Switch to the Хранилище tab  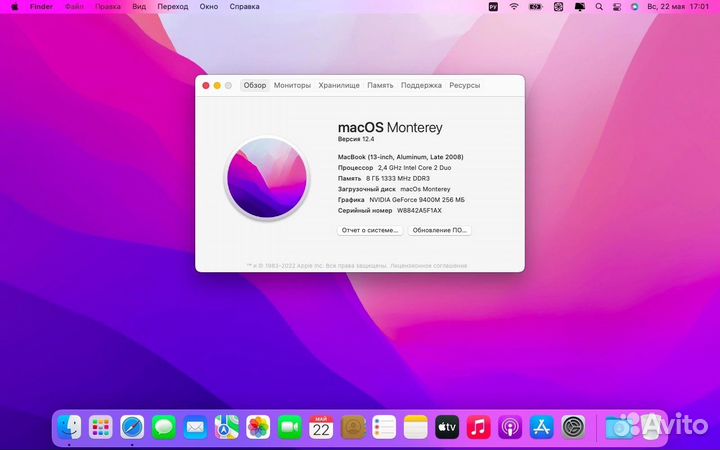(x=339, y=85)
